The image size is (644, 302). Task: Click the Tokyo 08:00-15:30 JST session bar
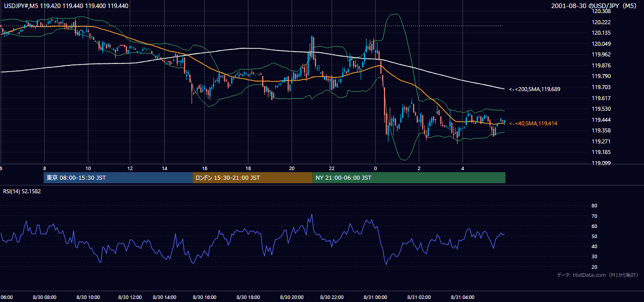click(118, 178)
